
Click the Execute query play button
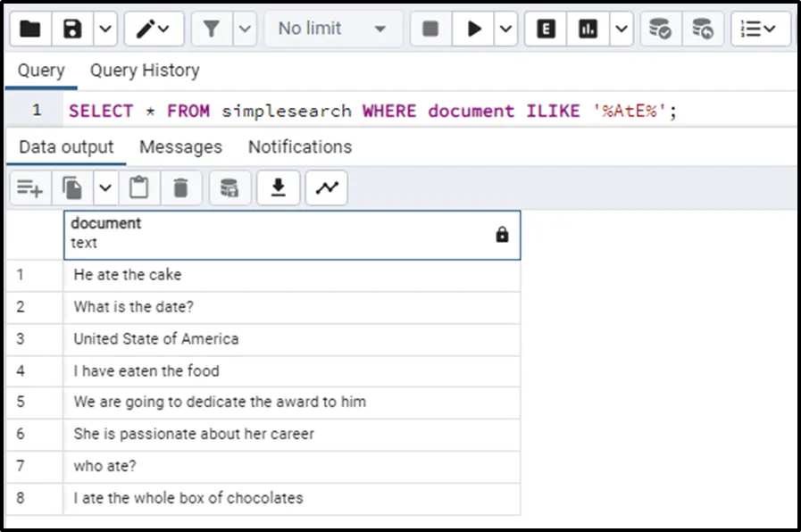[473, 29]
